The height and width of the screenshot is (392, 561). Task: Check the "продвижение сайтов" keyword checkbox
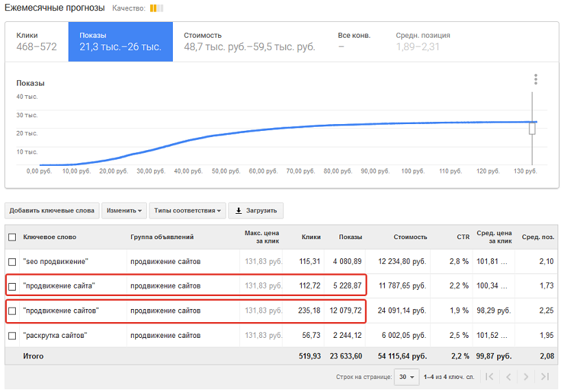tap(12, 311)
